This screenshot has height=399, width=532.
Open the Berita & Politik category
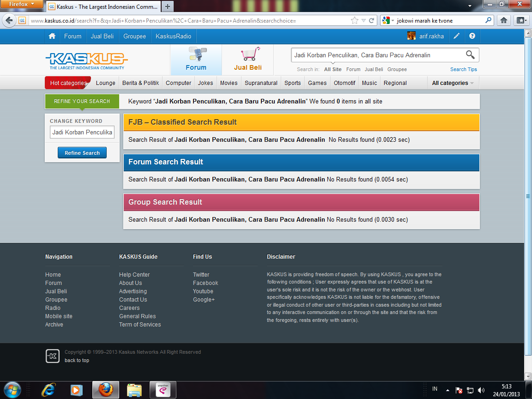(x=140, y=83)
